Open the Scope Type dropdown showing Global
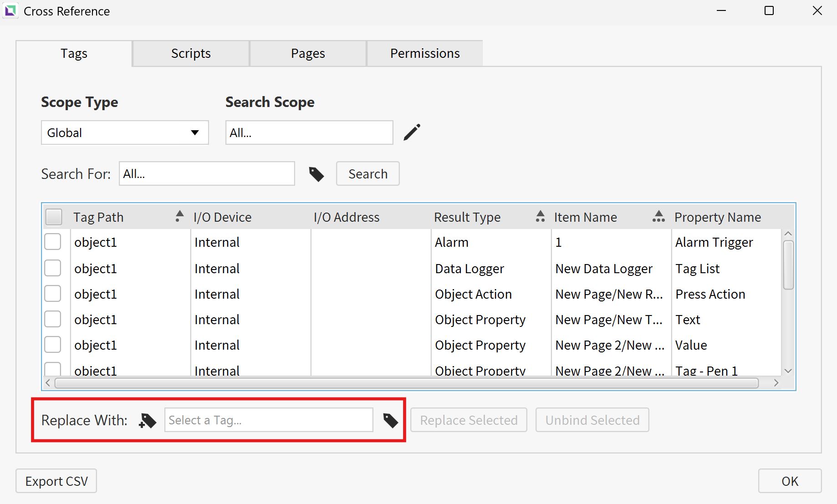Image resolution: width=837 pixels, height=504 pixels. 125,132
